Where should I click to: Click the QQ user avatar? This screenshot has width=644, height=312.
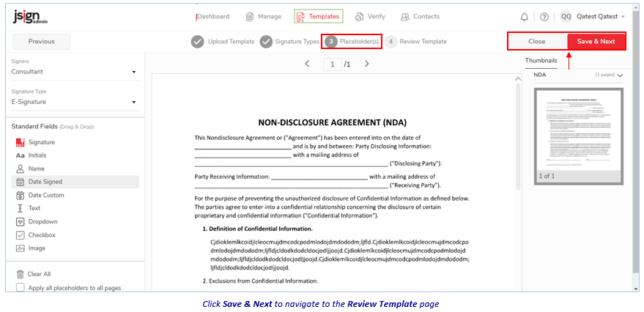pyautogui.click(x=566, y=17)
